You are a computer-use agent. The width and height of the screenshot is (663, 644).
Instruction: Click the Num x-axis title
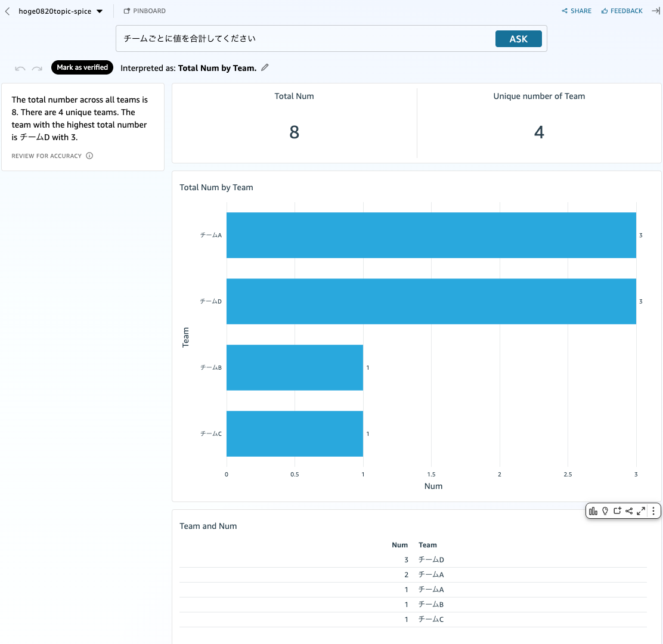pyautogui.click(x=433, y=486)
